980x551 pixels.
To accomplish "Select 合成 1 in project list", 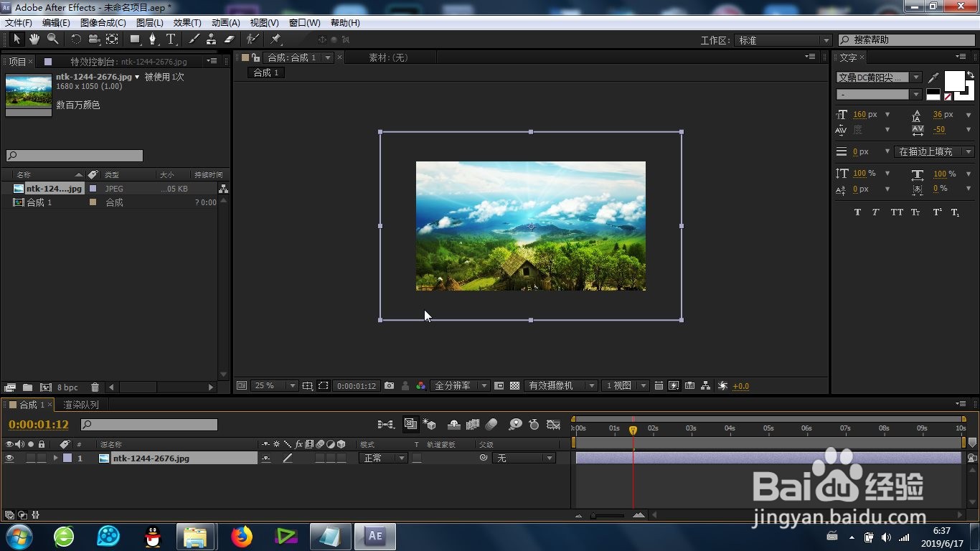I will (x=39, y=202).
